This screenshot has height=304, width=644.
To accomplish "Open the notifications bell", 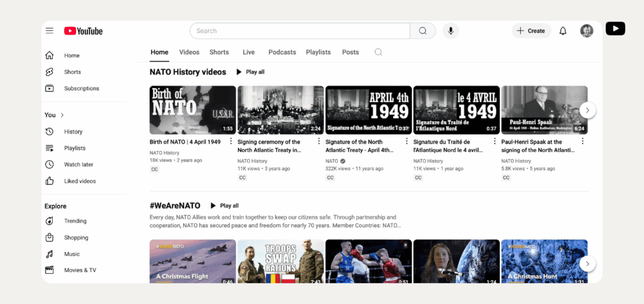I will (563, 31).
